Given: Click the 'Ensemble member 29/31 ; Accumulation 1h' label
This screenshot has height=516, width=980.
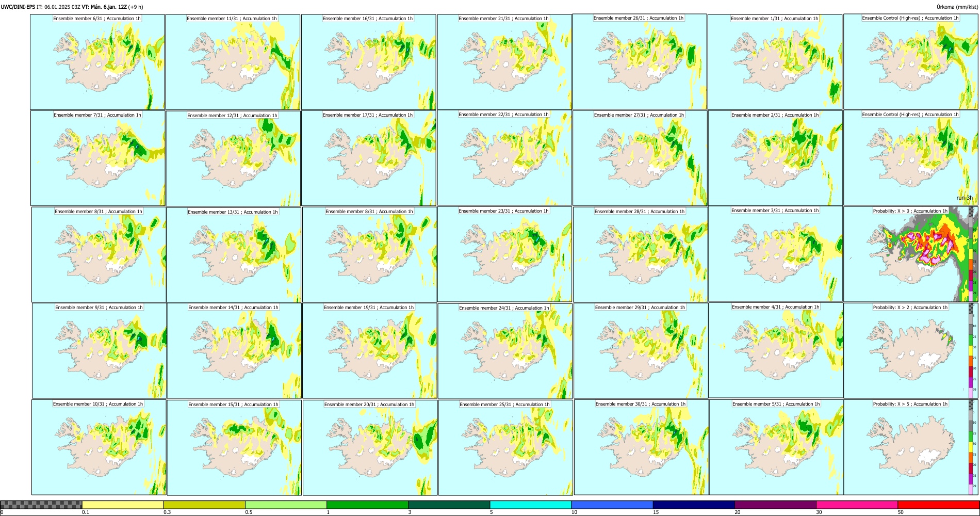Looking at the screenshot, I should click(640, 308).
